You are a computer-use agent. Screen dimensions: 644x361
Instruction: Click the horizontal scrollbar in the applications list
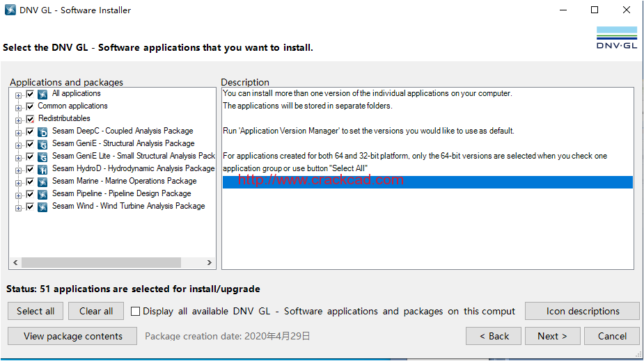coord(112,262)
